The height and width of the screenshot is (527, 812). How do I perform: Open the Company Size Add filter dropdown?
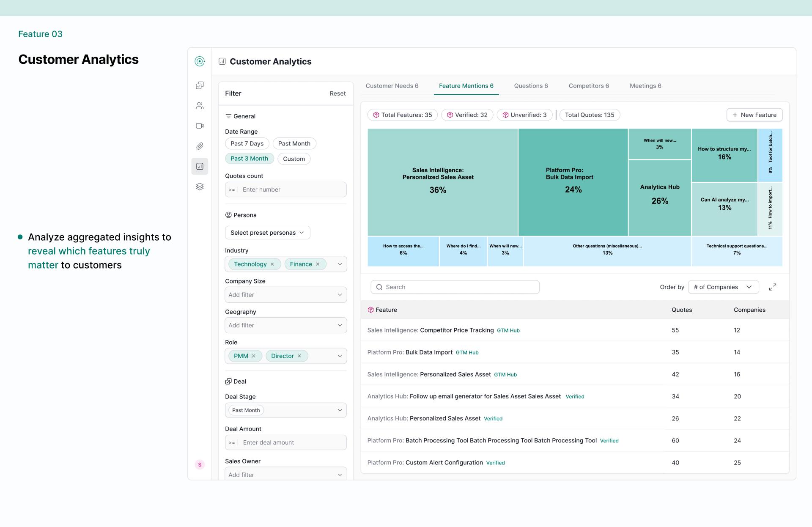[285, 295]
